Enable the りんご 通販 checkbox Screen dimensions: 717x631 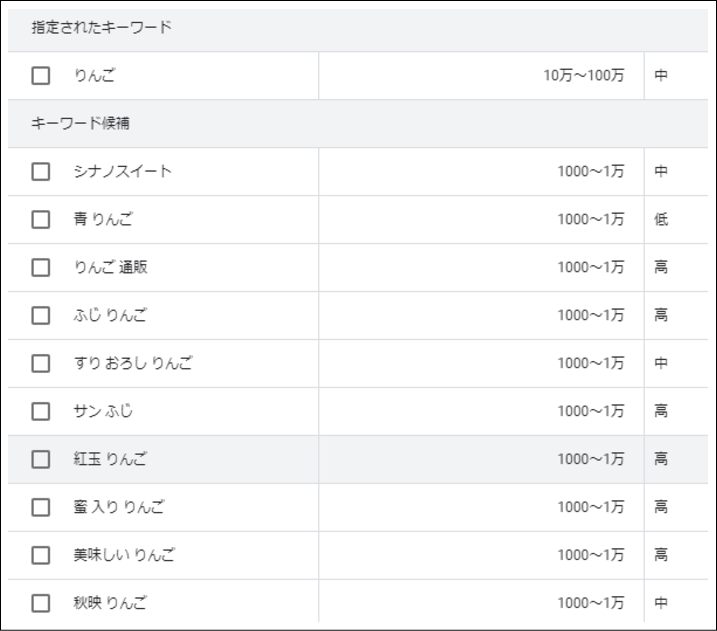coord(41,267)
